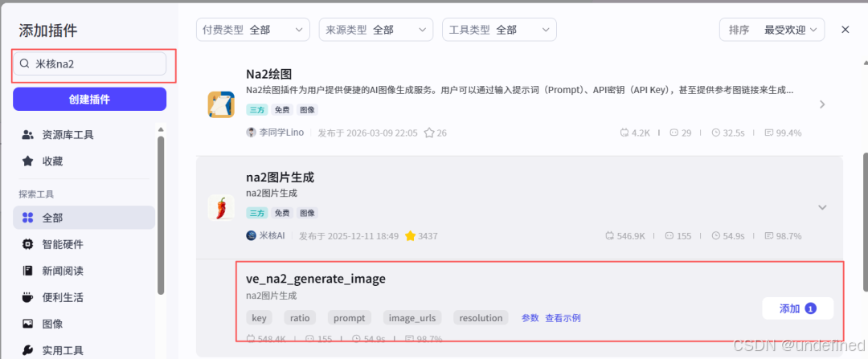Click the na2图片生成 chili pepper icon

[222, 207]
